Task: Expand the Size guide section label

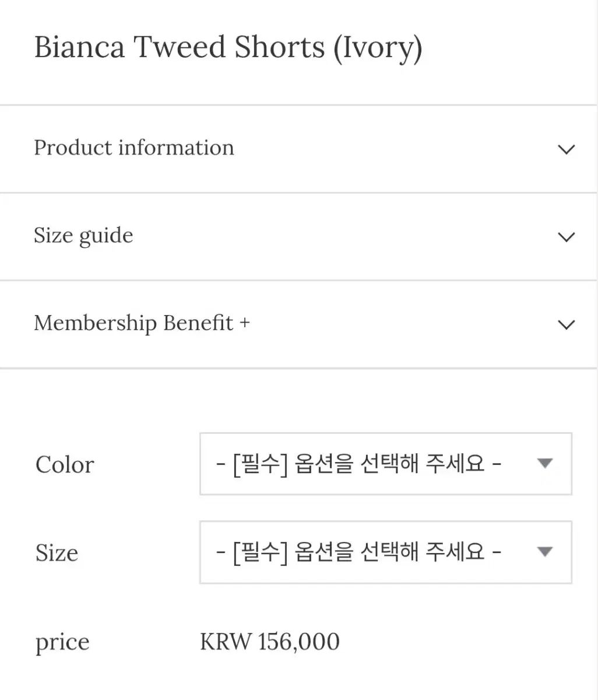Action: [x=83, y=236]
